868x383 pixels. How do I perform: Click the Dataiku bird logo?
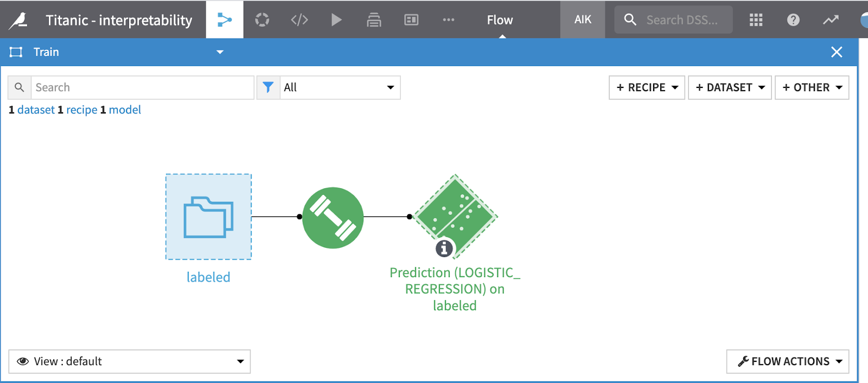18,20
